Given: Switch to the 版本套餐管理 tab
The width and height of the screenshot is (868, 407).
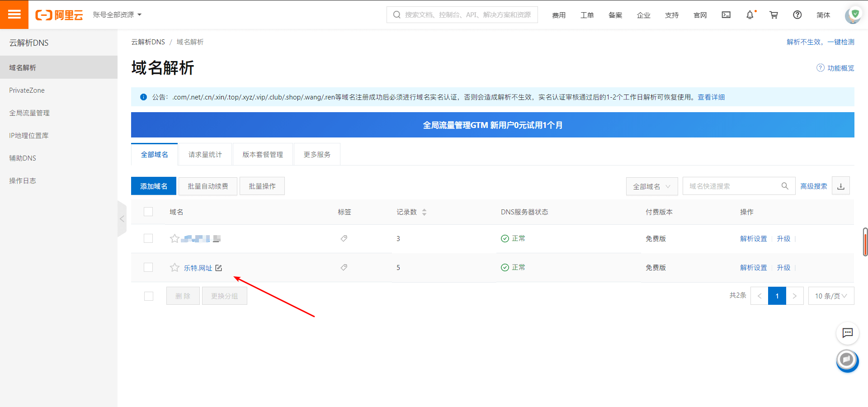Looking at the screenshot, I should tap(263, 155).
